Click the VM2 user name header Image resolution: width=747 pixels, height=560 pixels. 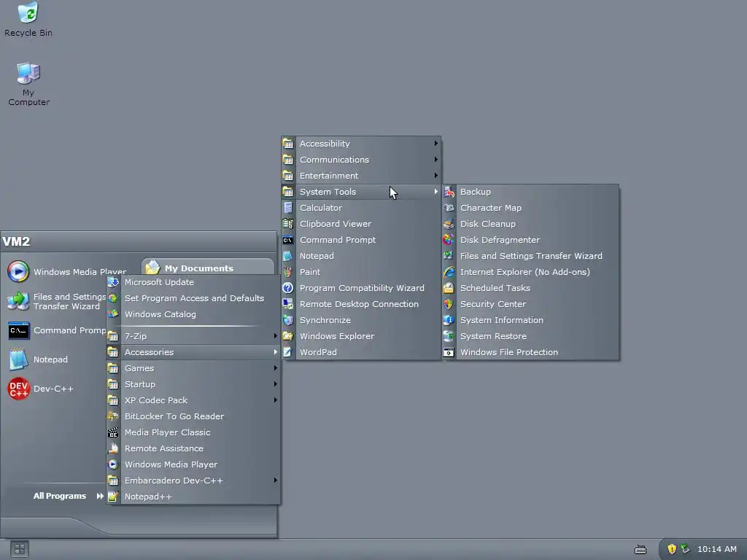pyautogui.click(x=16, y=241)
